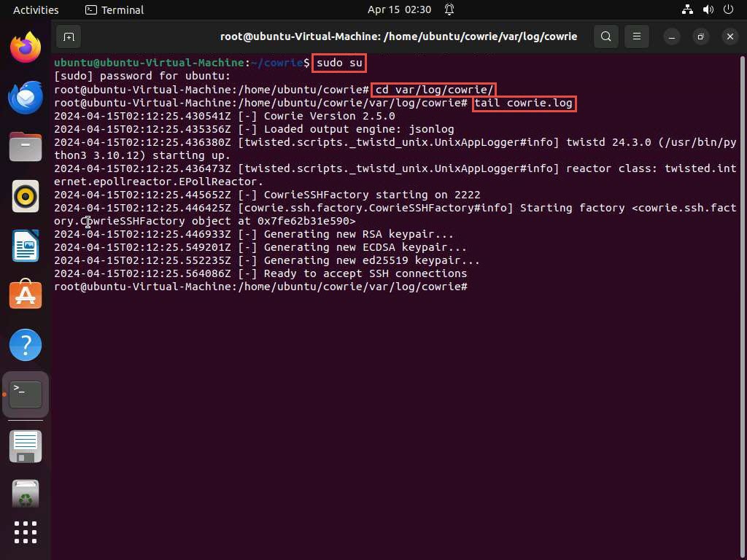Launch Rhythmbox music player

(x=26, y=196)
